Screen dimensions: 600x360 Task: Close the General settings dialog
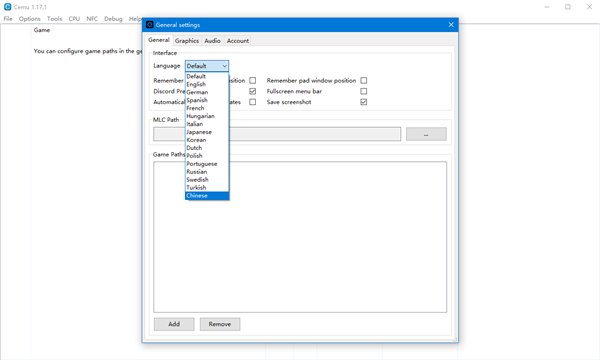(x=451, y=24)
